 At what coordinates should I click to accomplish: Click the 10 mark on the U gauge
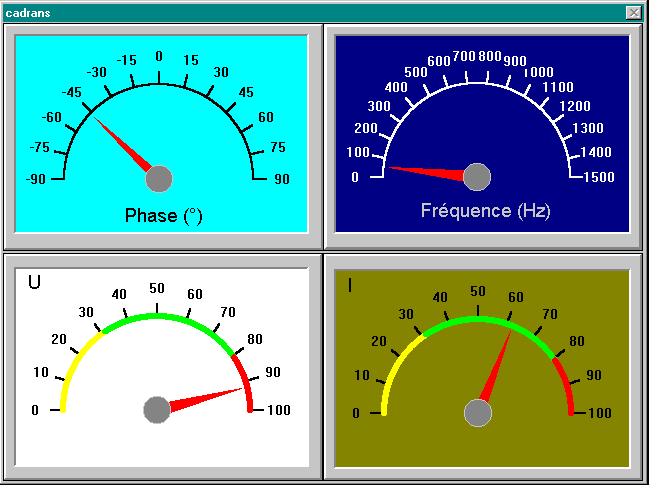point(41,372)
